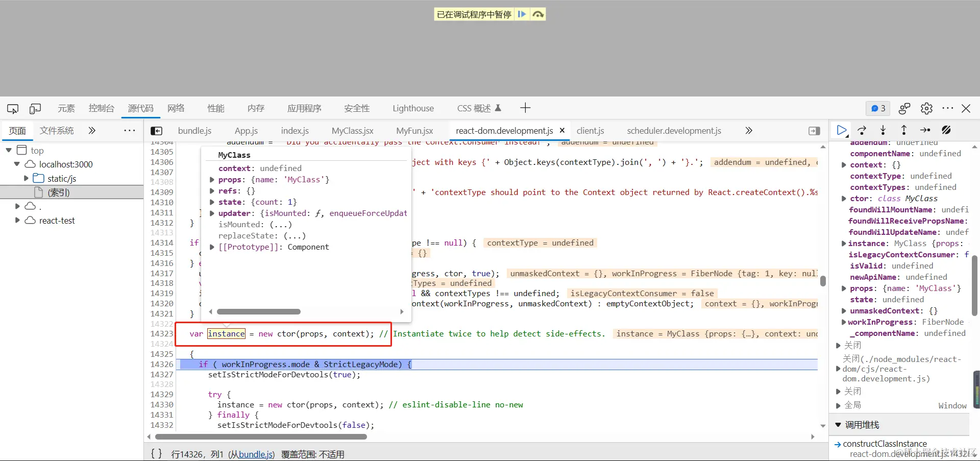Open customize DevTools more menu
This screenshot has width=980, height=461.
pos(948,108)
